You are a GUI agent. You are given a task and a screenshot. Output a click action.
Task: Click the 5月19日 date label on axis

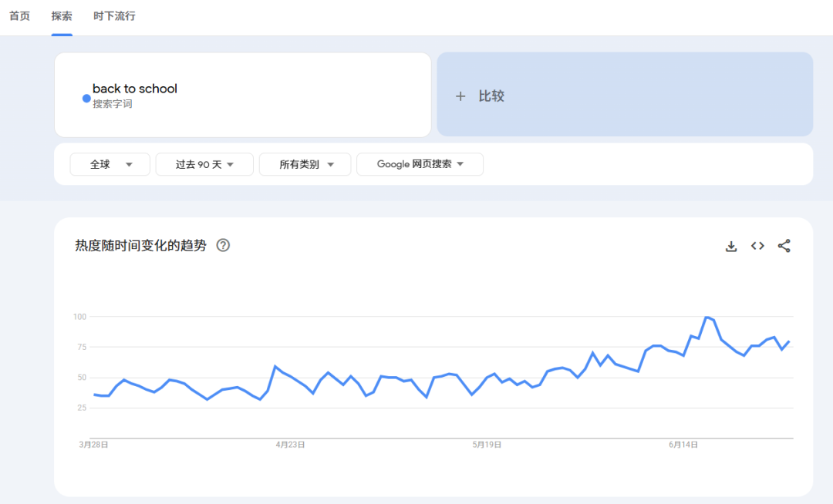coord(487,445)
